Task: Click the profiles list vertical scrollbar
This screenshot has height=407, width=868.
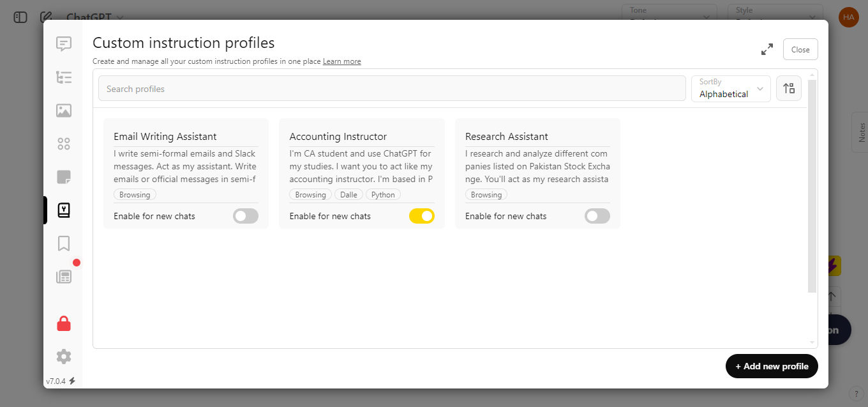Action: tap(812, 185)
